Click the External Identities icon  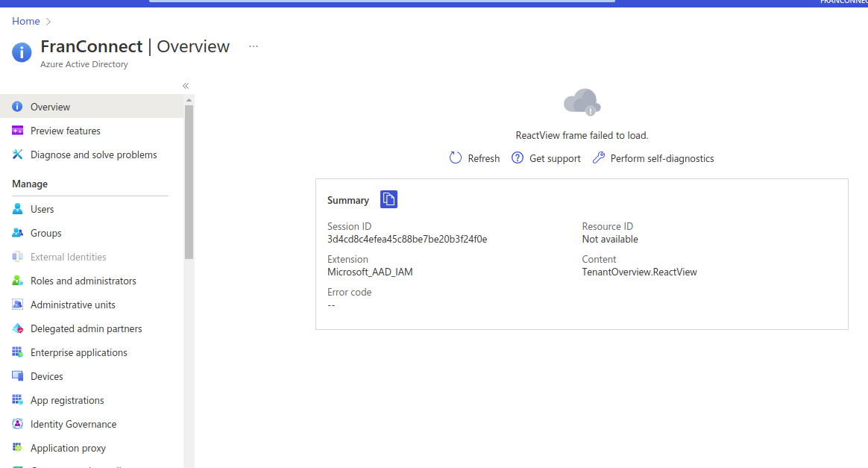(17, 257)
